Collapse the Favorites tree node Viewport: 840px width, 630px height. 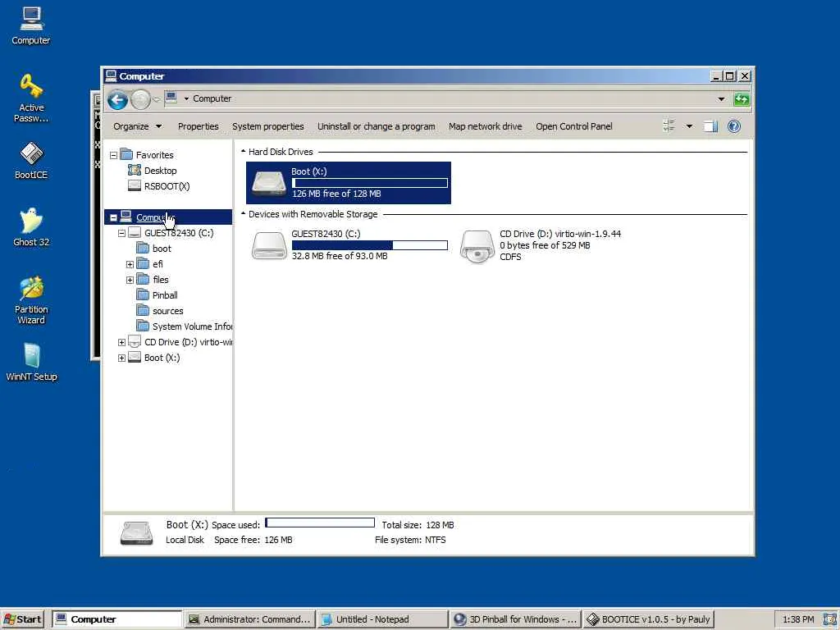click(x=113, y=155)
